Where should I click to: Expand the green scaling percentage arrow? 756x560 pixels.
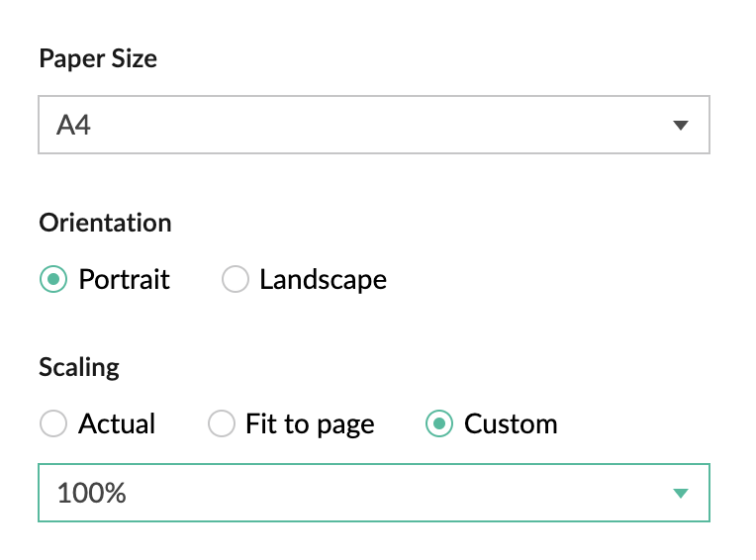point(680,493)
